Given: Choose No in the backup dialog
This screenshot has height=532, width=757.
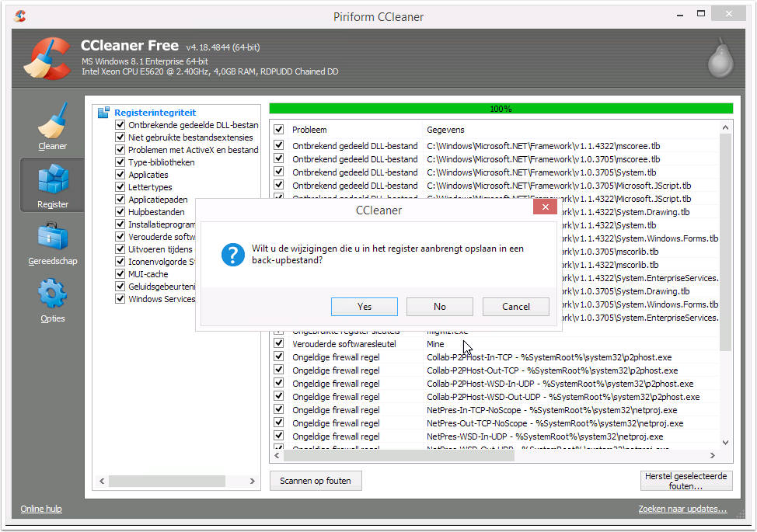Looking at the screenshot, I should point(440,307).
